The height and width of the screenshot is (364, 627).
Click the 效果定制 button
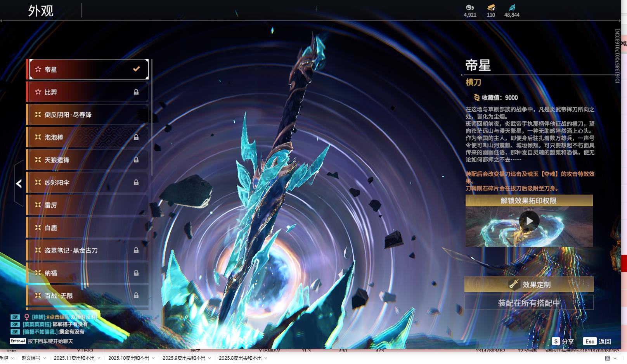529,285
